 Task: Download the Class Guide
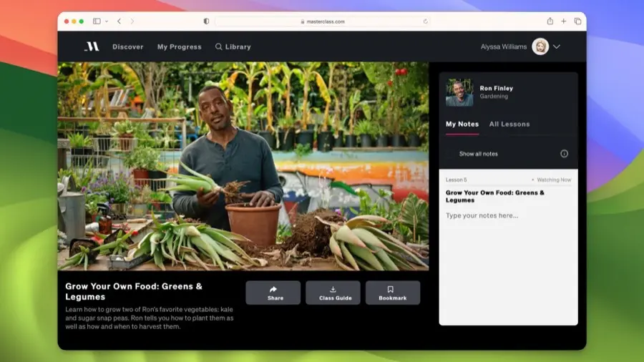pyautogui.click(x=333, y=293)
